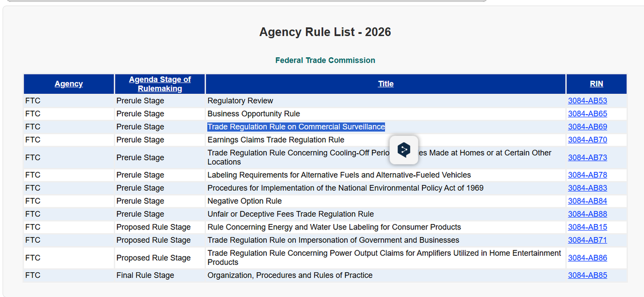The image size is (644, 297).
Task: Sort by Agenda Stage of Rulemaking header
Action: click(160, 84)
